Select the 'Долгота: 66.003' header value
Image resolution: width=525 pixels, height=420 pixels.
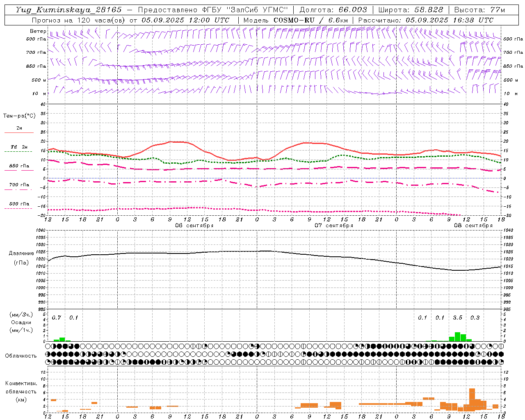[x=333, y=10]
